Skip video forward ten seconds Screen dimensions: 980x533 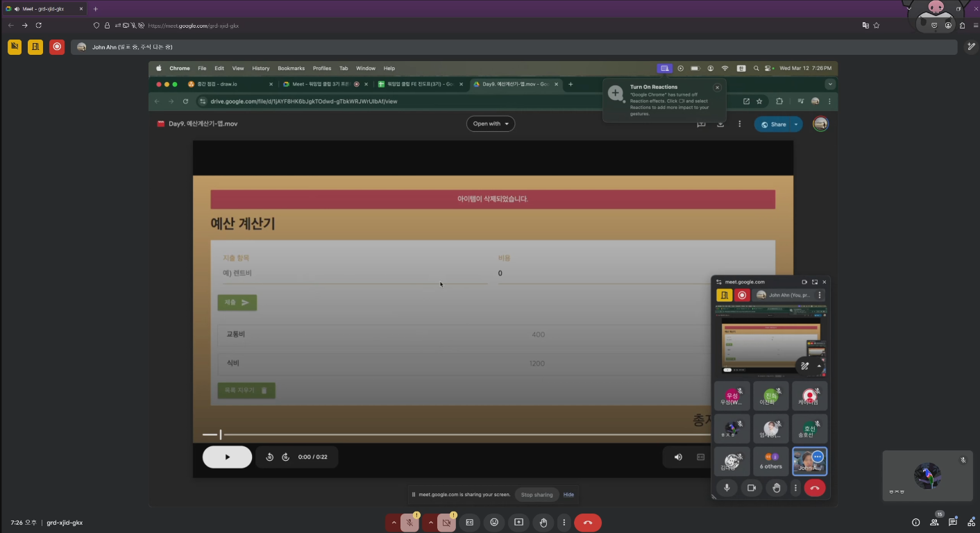pyautogui.click(x=285, y=457)
